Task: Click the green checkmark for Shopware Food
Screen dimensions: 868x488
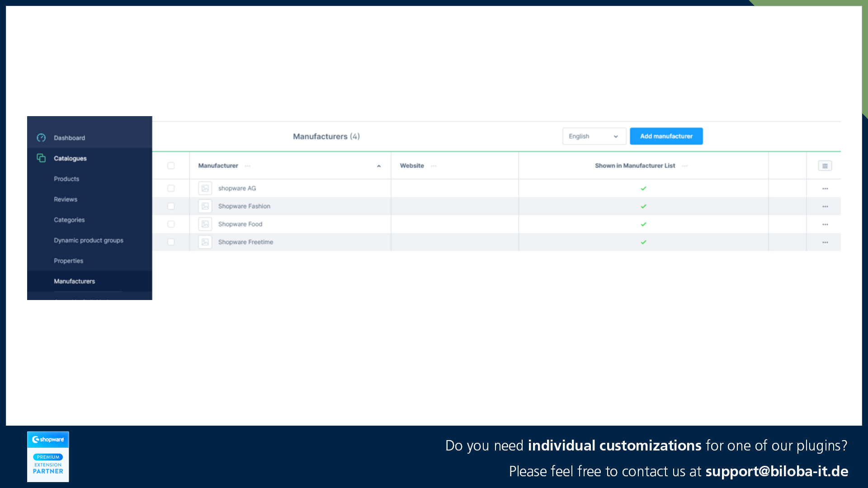Action: coord(643,224)
